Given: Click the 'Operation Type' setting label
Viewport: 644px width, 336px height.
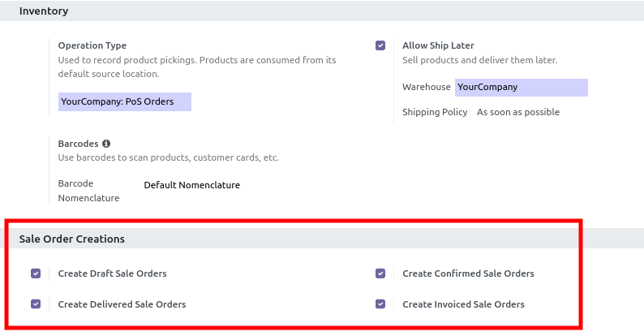Looking at the screenshot, I should (x=92, y=45).
